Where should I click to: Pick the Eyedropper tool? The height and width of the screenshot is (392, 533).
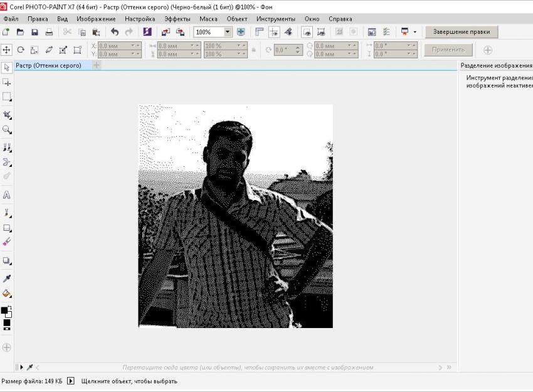[7, 278]
